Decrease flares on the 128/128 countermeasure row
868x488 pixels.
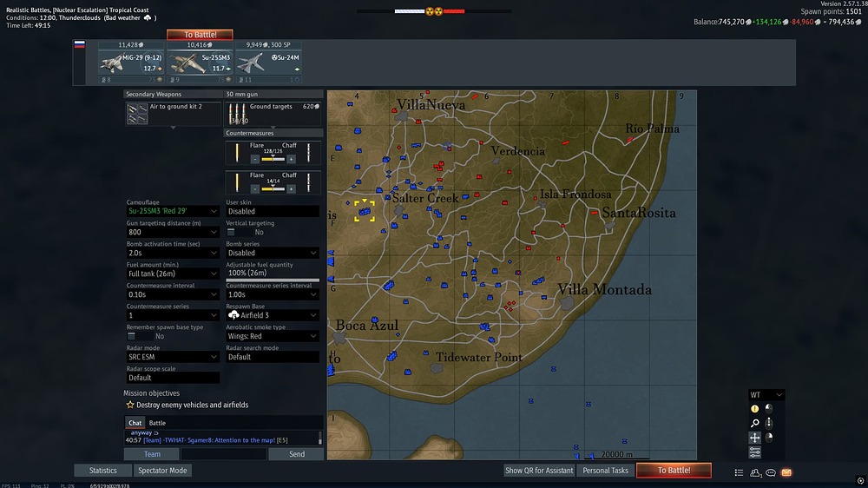(254, 159)
